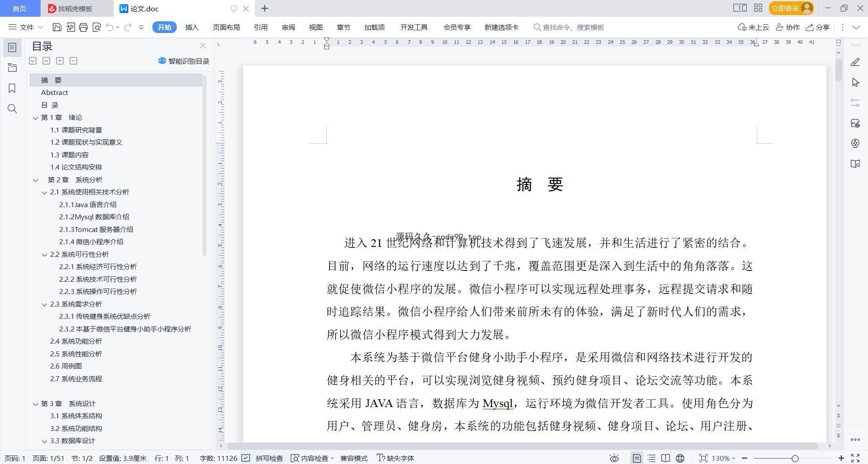868x464 pixels.
Task: Fit page with the zoom fit icon
Action: 703,458
